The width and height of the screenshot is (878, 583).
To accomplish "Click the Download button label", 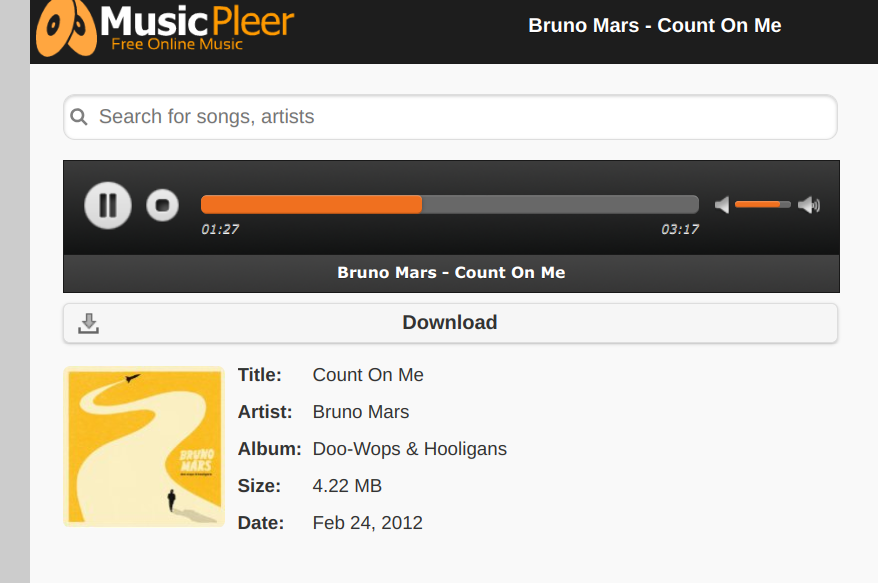I will tap(449, 322).
